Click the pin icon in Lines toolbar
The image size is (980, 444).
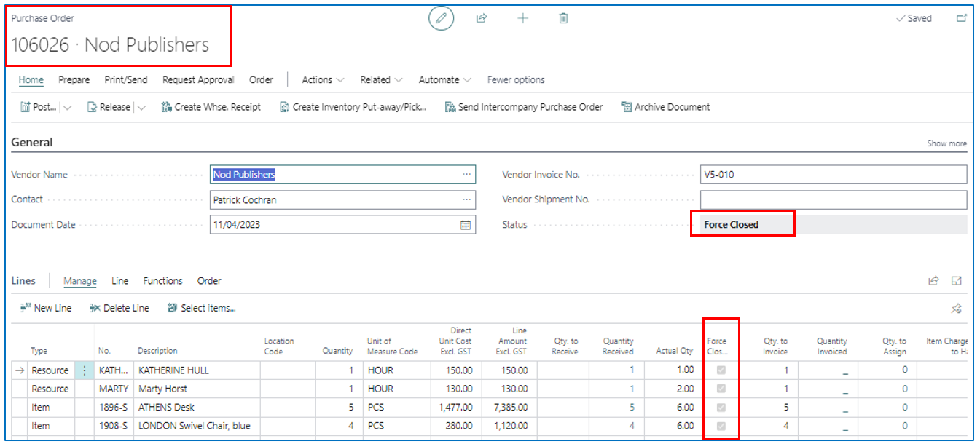pos(956,309)
